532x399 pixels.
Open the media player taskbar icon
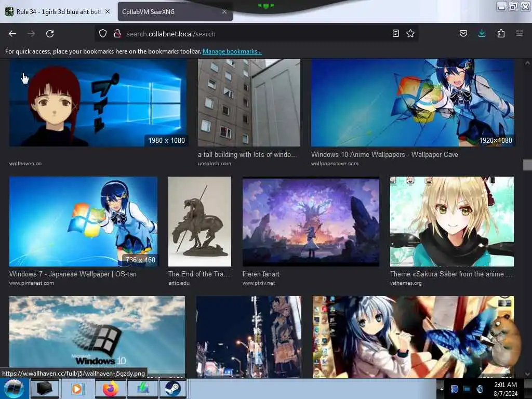[77, 389]
